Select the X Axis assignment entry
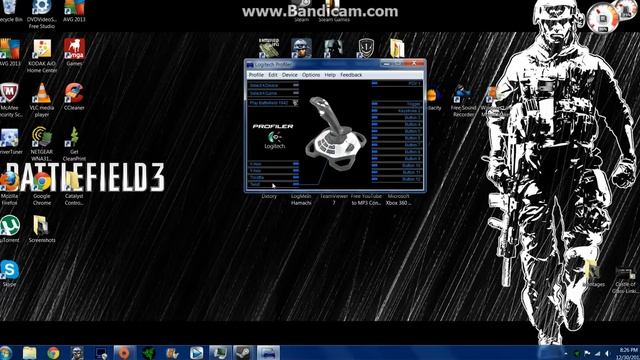The image size is (640, 360). click(x=273, y=164)
